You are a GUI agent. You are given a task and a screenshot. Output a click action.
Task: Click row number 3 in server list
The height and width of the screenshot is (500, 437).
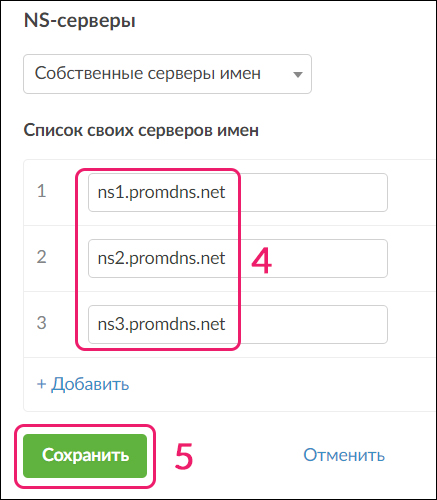[x=42, y=323]
